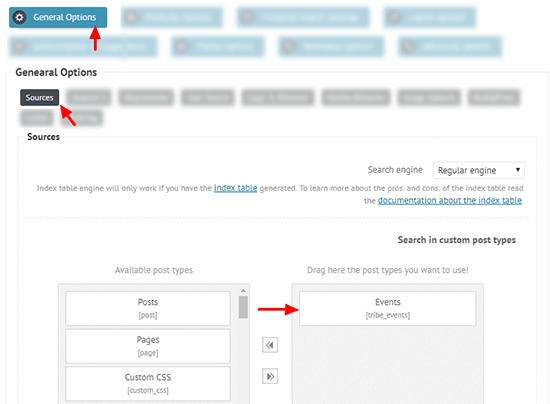Screen dimensions: 550x404
Task: Open the Search engine combo box
Action: tap(479, 170)
